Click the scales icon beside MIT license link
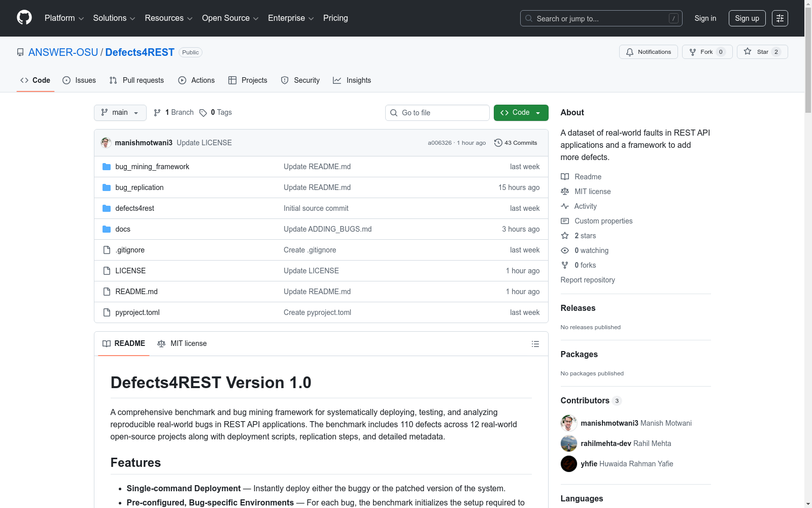Viewport: 812px width, 508px height. 565,192
